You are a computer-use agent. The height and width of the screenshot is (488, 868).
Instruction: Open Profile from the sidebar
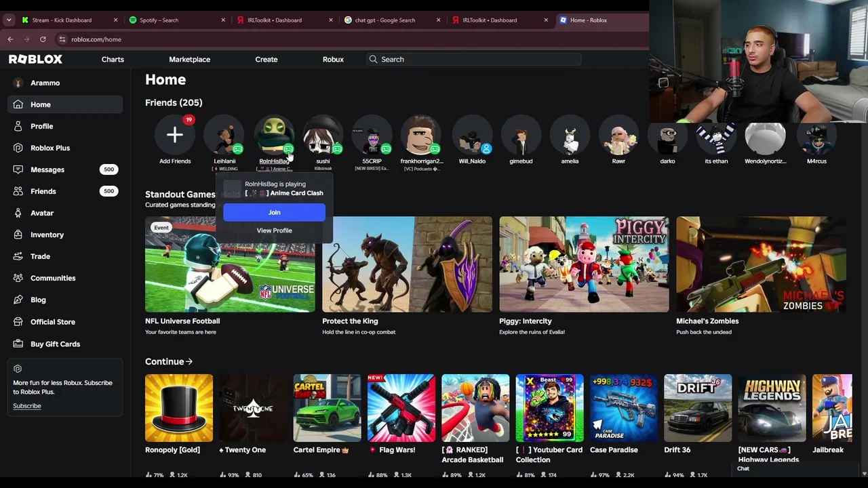click(x=41, y=126)
